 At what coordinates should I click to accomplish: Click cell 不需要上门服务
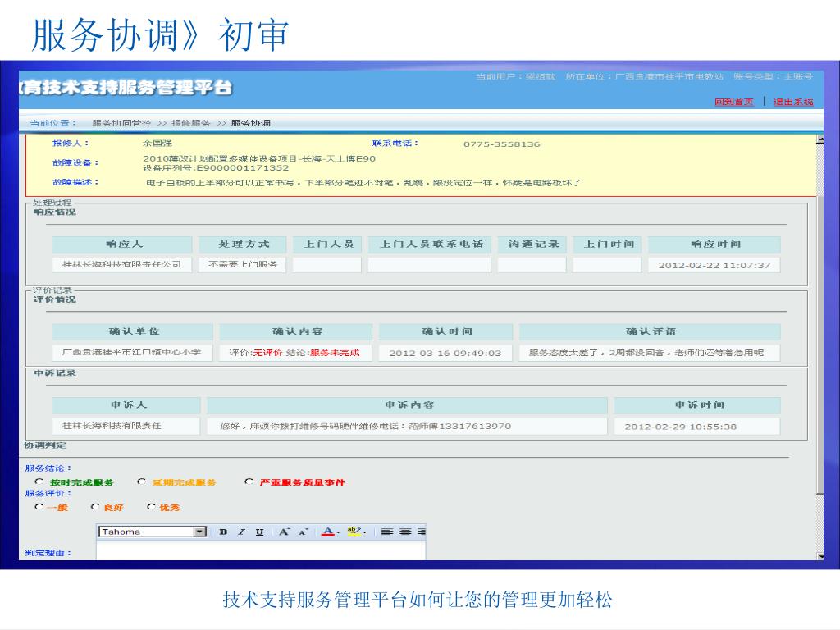tap(243, 265)
